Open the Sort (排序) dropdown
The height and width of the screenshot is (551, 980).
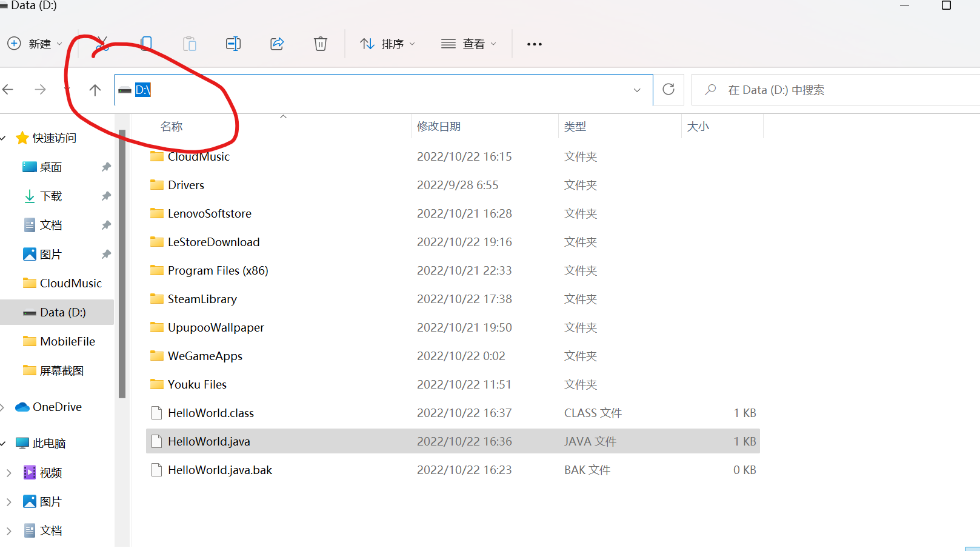(x=387, y=44)
